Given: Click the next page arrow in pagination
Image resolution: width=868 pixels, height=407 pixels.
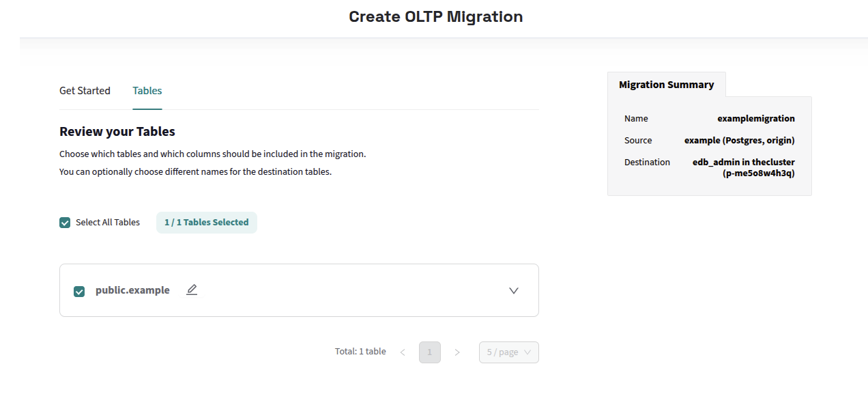Looking at the screenshot, I should pos(457,352).
